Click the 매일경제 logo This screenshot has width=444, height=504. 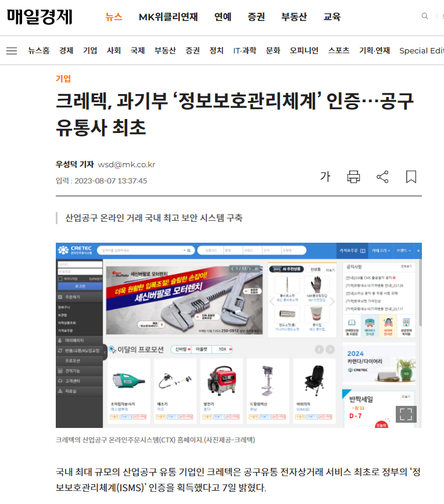[x=40, y=16]
